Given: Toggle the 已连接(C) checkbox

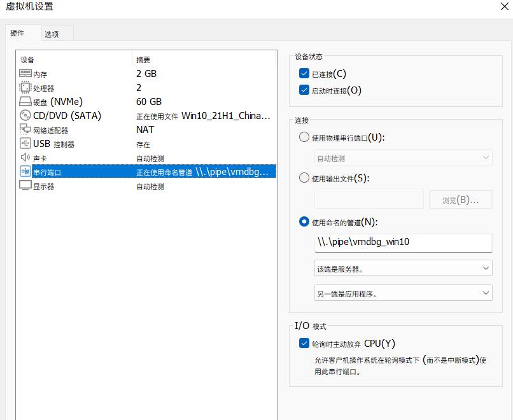Looking at the screenshot, I should pyautogui.click(x=304, y=74).
